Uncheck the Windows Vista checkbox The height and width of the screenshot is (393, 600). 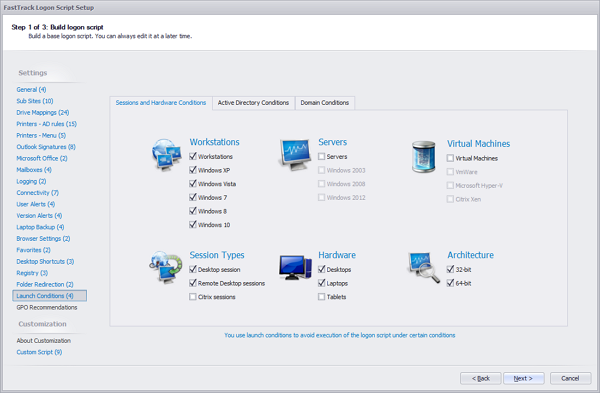[193, 184]
